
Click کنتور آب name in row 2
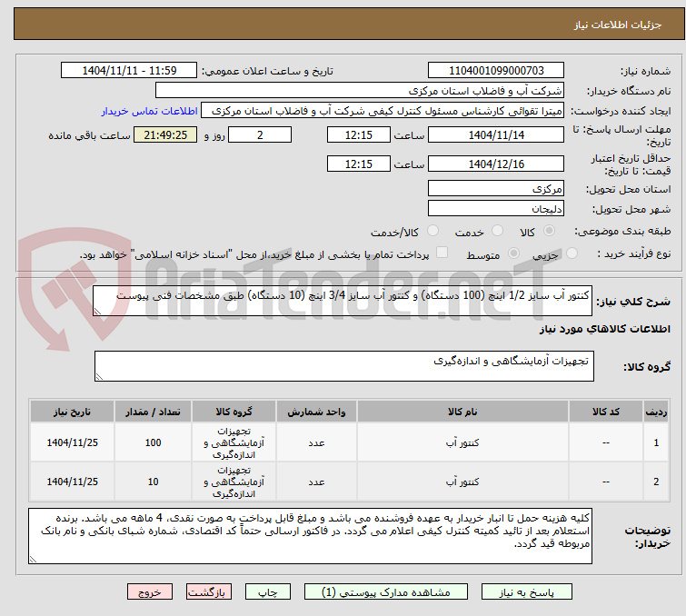462,482
